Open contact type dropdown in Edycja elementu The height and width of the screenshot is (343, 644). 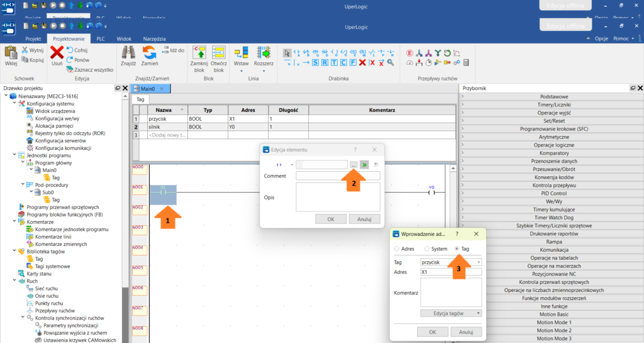[x=292, y=165]
